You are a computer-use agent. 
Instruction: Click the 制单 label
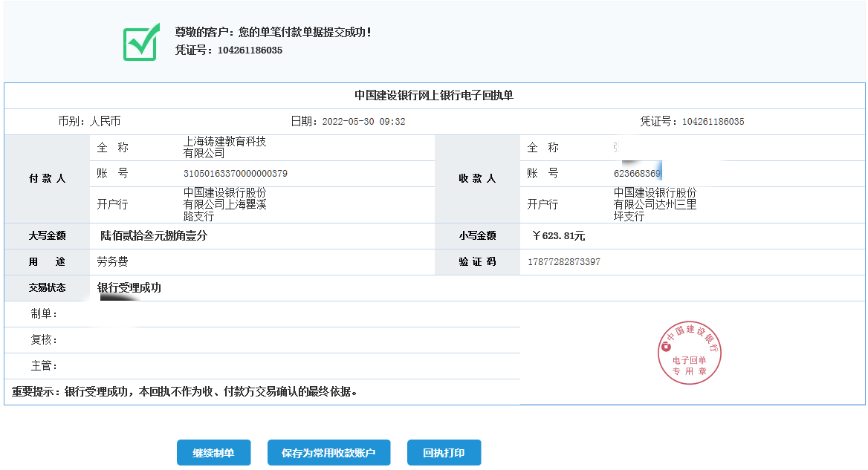45,314
